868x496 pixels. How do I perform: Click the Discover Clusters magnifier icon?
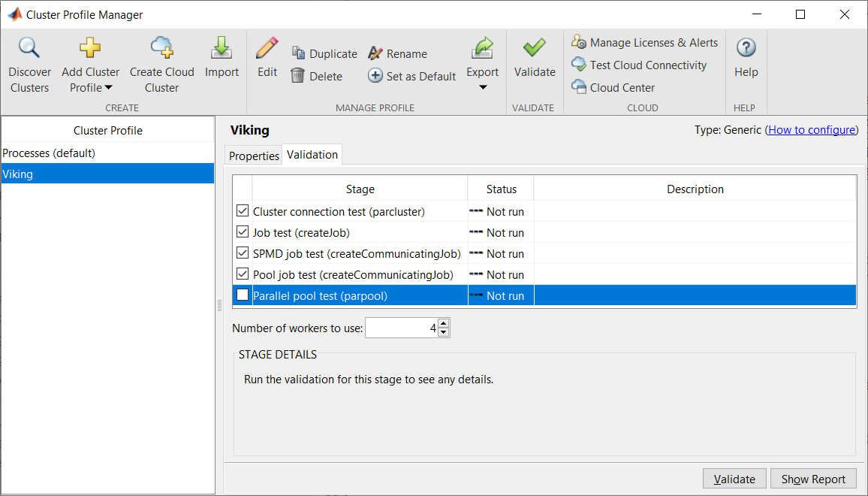pos(29,49)
